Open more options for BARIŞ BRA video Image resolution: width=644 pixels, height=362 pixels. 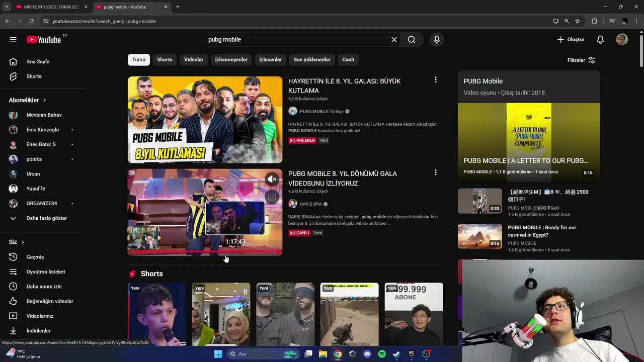[436, 172]
